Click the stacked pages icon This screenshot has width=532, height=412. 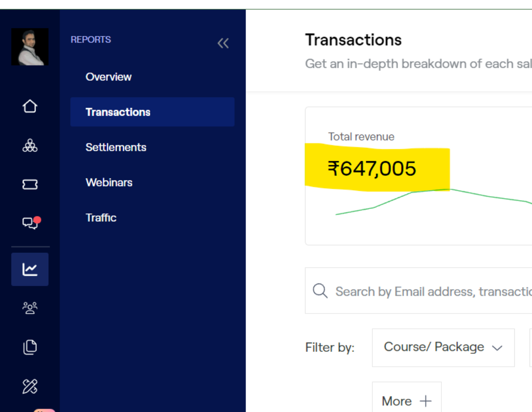coord(30,347)
